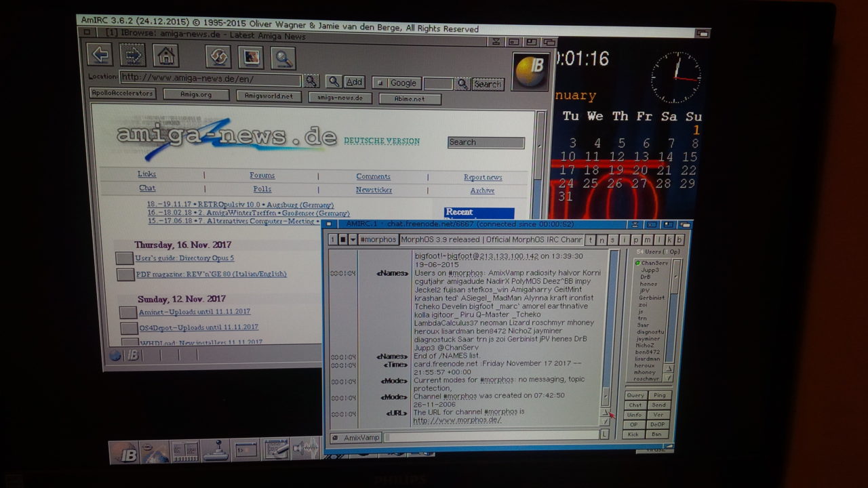Click the Kick button in AmIRC
The width and height of the screenshot is (868, 488).
(x=634, y=434)
